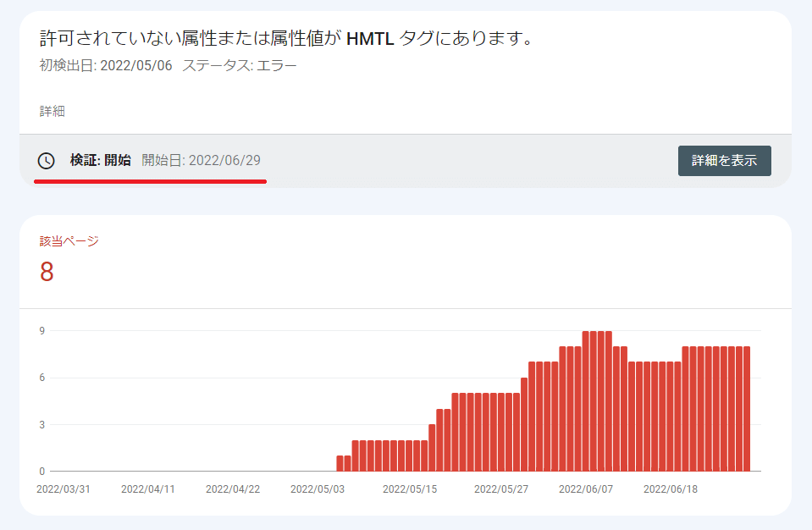
Task: Click the 初検出日: 2022/05/06 text
Action: 105,66
